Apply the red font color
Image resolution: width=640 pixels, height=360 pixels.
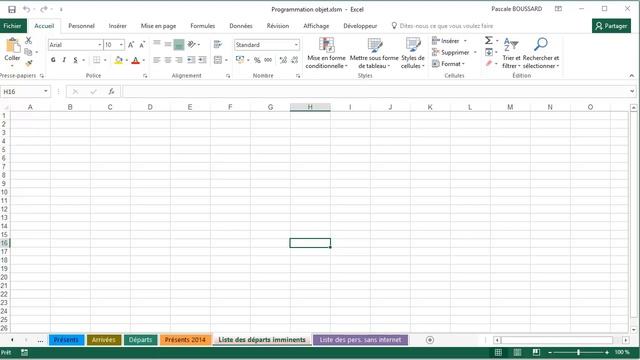[136, 60]
